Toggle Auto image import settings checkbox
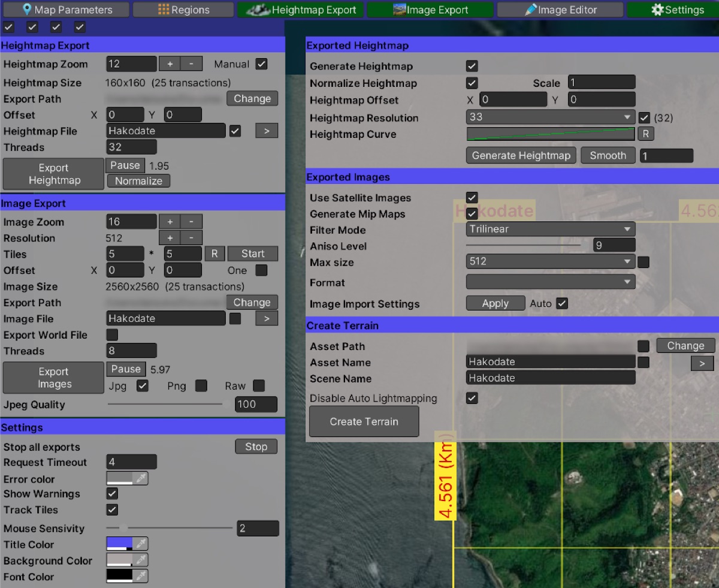This screenshot has height=588, width=719. 561,303
